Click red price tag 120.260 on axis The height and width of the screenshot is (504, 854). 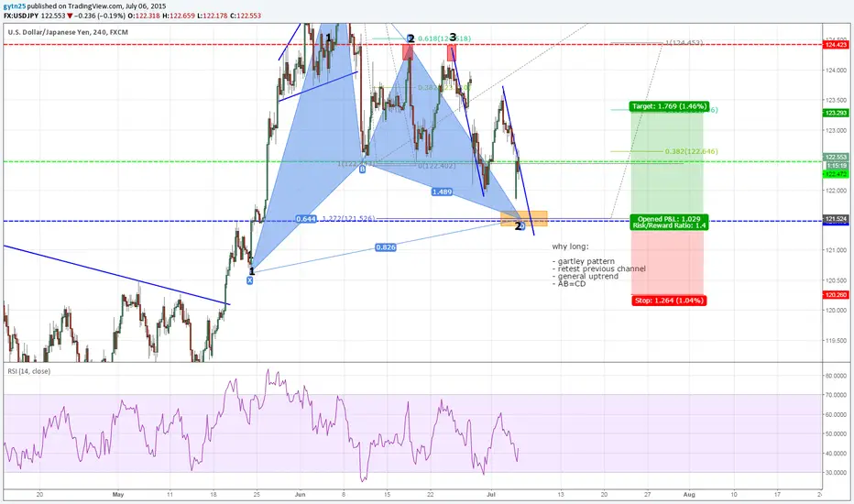coord(836,295)
